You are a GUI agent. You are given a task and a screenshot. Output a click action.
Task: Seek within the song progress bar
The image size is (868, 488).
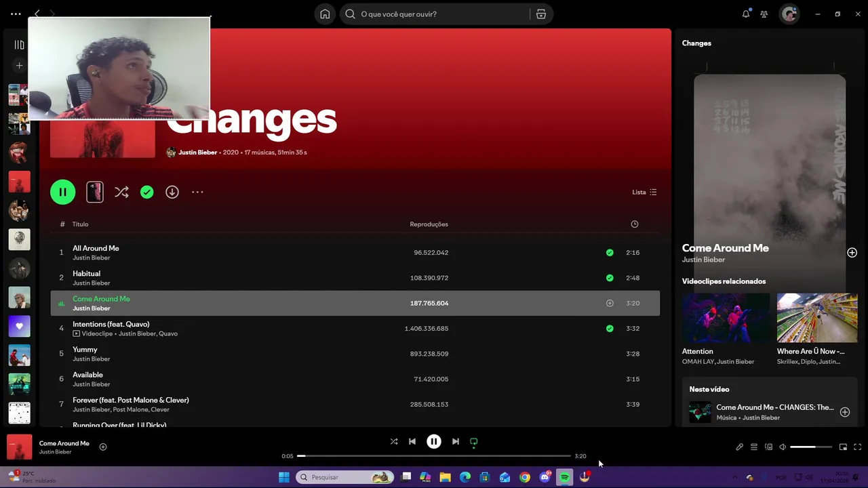click(x=434, y=456)
